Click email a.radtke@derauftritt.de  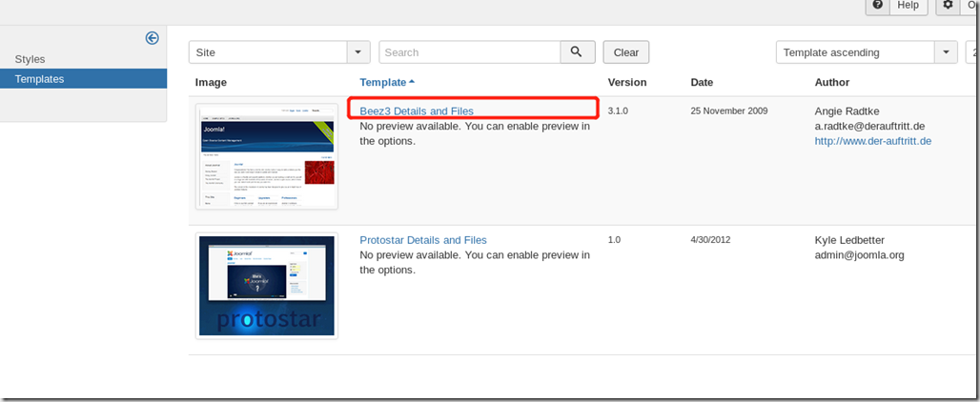870,126
